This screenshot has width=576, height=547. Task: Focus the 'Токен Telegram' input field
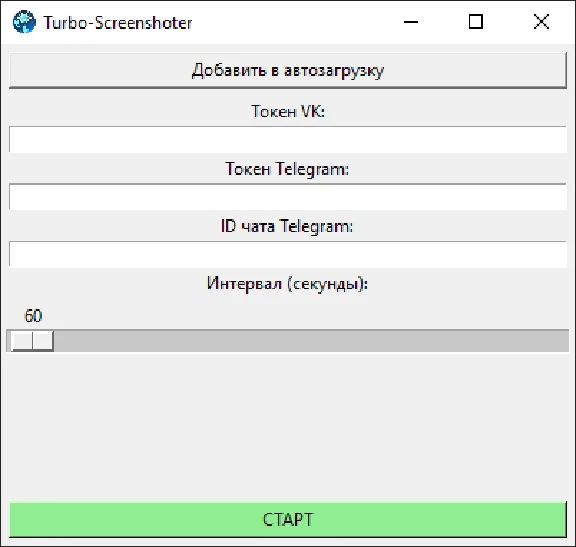(288, 197)
